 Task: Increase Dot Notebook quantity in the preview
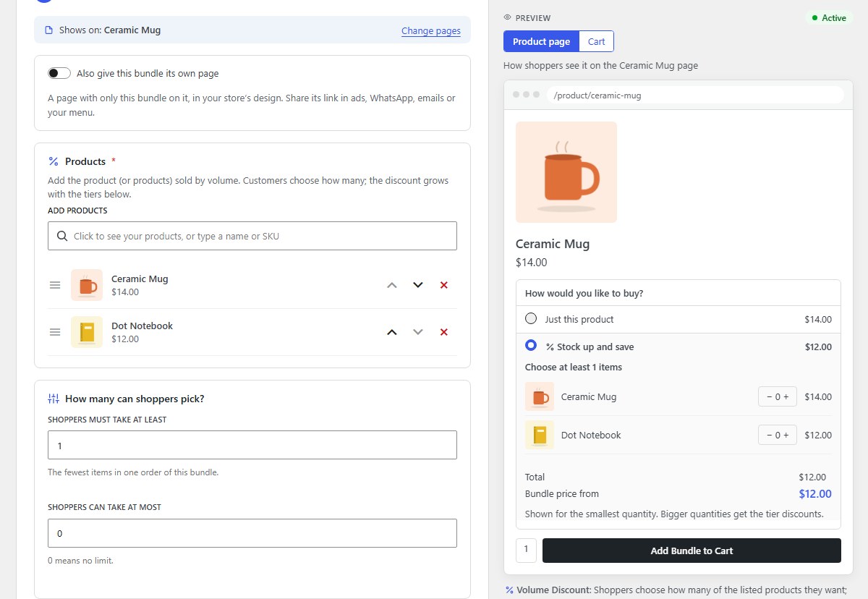tap(786, 435)
